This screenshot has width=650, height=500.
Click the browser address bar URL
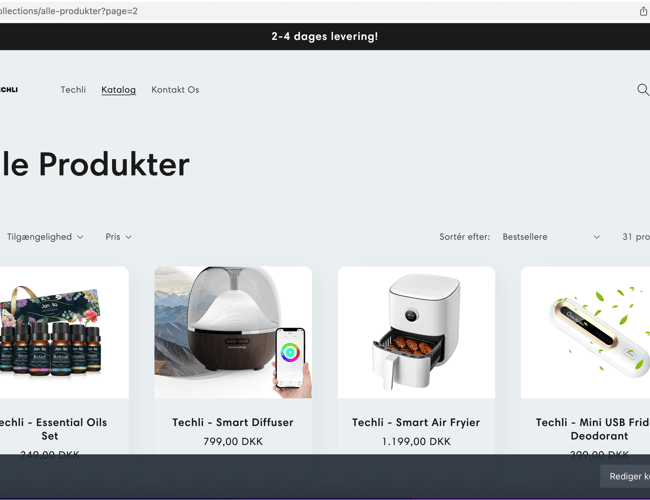[x=69, y=11]
